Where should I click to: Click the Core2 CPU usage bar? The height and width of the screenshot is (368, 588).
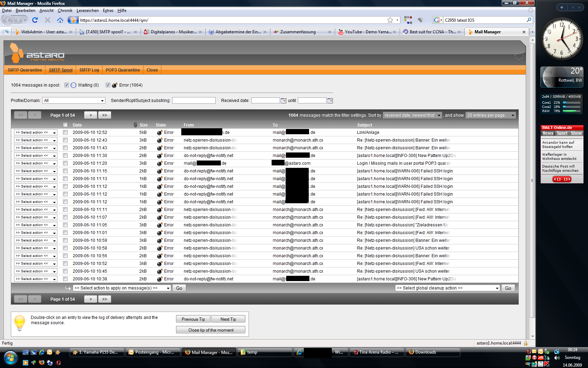click(571, 107)
